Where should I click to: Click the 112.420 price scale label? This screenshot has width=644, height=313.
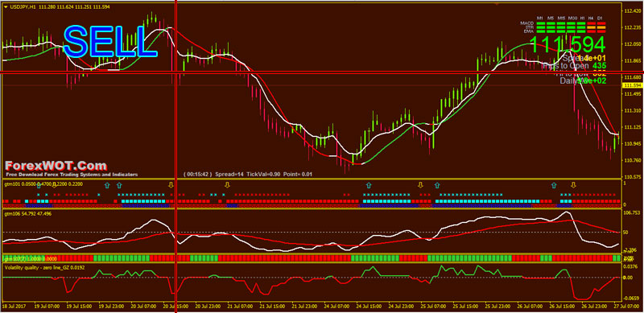[633, 10]
